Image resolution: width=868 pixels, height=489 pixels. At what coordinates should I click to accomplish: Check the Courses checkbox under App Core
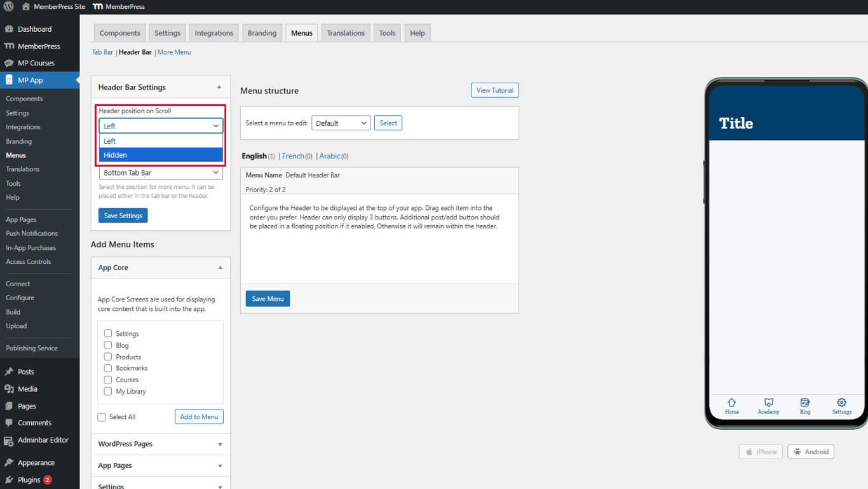tap(107, 380)
